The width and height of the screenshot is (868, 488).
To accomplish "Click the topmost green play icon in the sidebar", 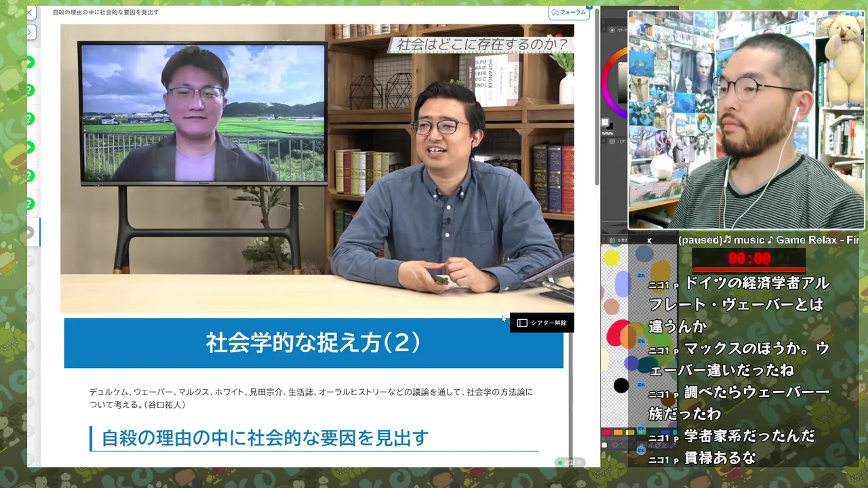I will [x=29, y=62].
